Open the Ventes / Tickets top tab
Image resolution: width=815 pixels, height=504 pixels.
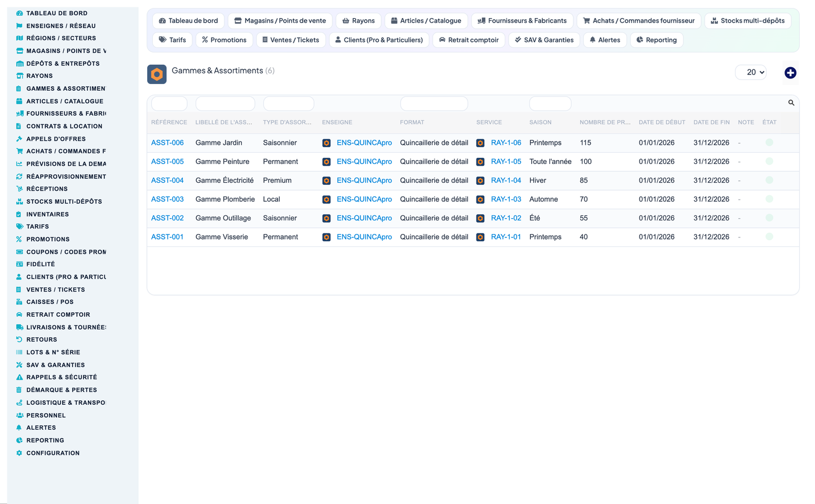(291, 40)
